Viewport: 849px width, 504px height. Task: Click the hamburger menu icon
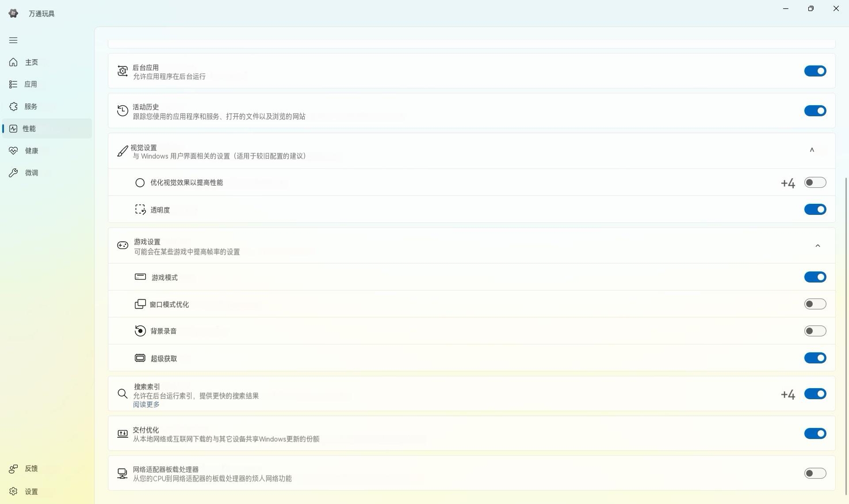click(x=13, y=40)
